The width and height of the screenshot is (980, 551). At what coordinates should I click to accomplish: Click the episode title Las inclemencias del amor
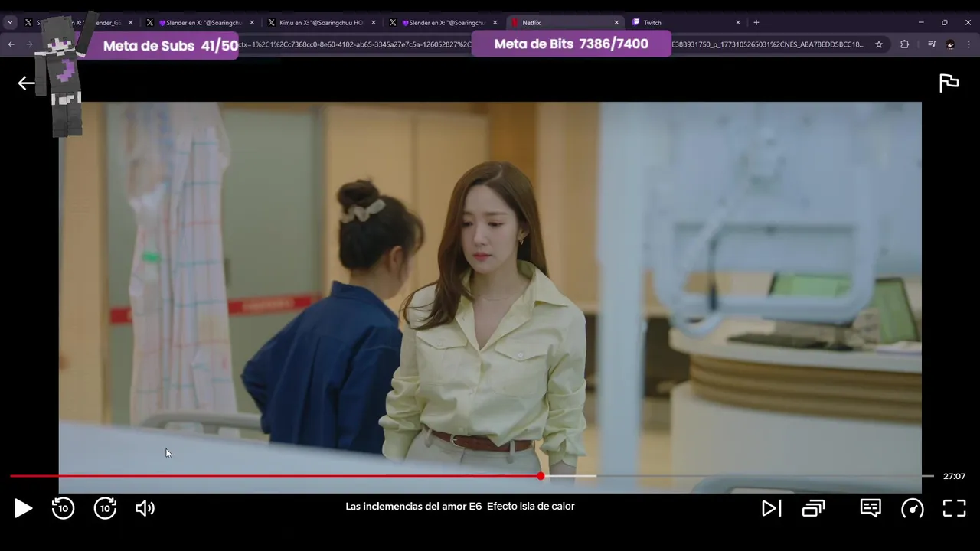(x=406, y=507)
